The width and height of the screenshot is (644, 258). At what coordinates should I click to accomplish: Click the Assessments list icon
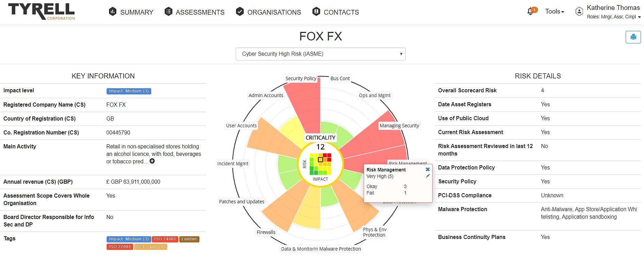168,12
